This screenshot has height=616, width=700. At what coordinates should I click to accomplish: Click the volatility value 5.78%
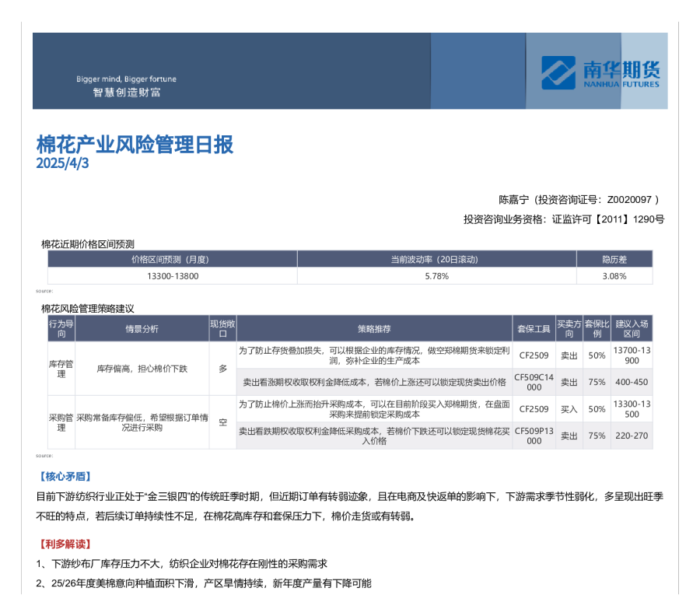436,276
